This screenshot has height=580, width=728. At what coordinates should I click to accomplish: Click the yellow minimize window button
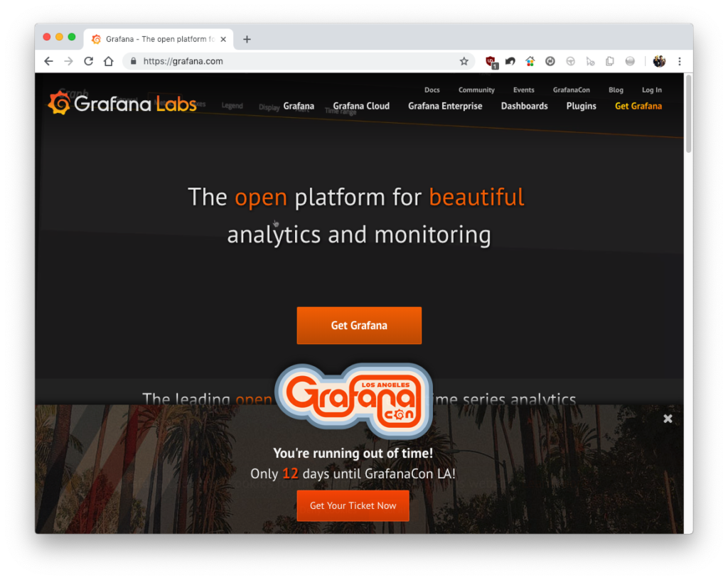(x=59, y=37)
